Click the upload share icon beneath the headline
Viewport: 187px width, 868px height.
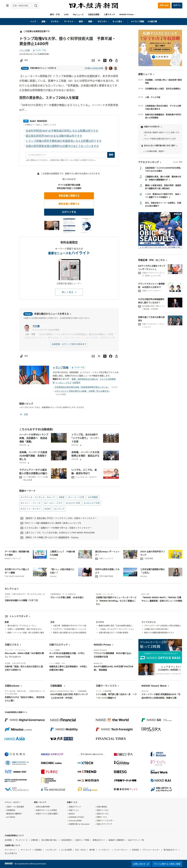click(117, 60)
